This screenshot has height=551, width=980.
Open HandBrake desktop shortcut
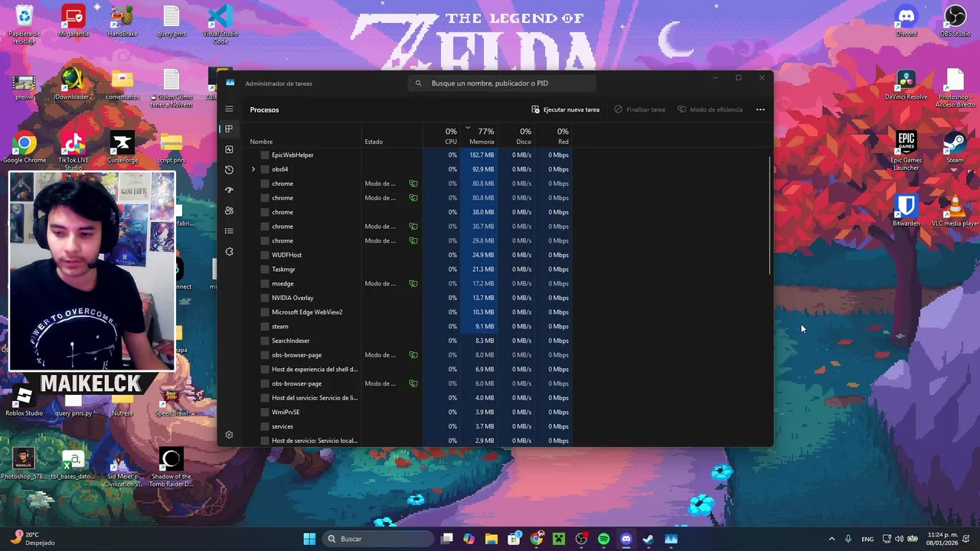pyautogui.click(x=122, y=21)
